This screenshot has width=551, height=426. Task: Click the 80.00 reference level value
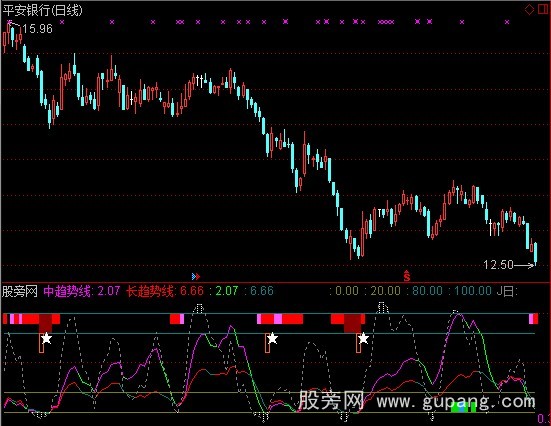click(x=427, y=291)
